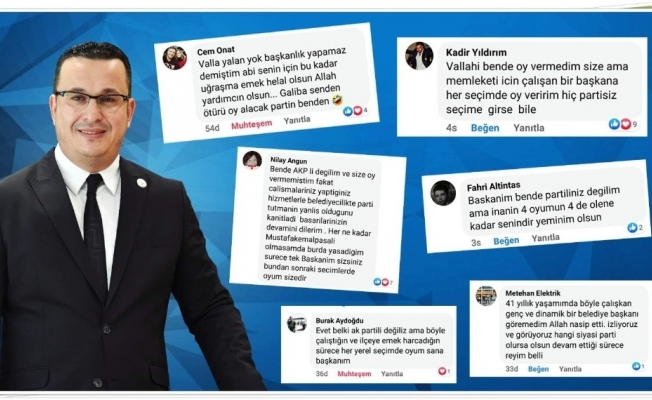
Task: Click Yanıtla under Kadir Yıldırım's comment
Action: click(529, 128)
